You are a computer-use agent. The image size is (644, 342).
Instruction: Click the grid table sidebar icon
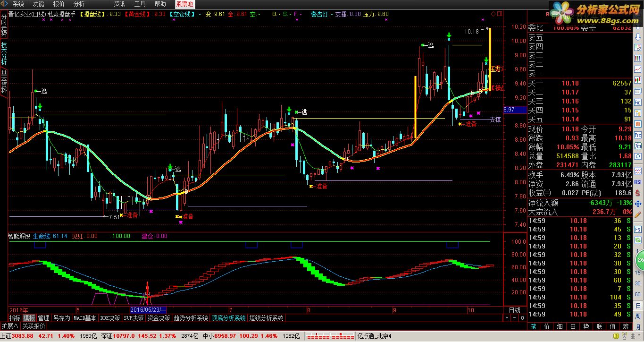637,58
